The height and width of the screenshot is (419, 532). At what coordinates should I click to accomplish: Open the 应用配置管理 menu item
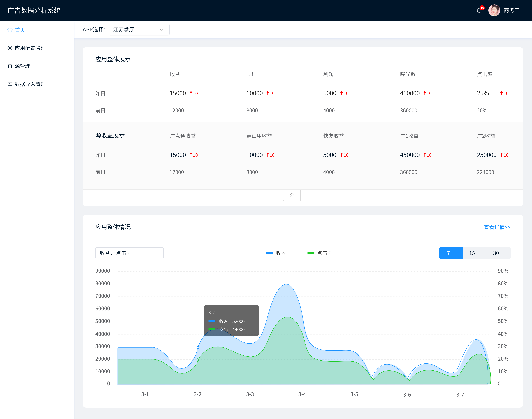coord(30,48)
